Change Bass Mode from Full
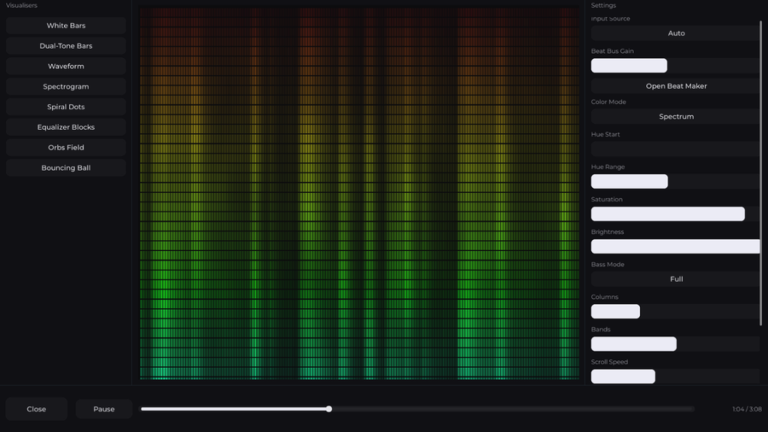Image resolution: width=768 pixels, height=432 pixels. (x=675, y=279)
